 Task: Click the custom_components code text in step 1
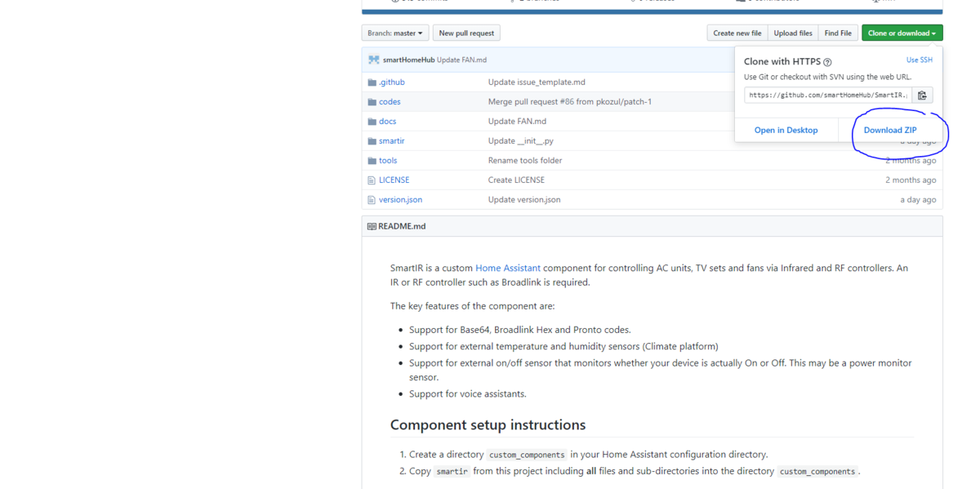tap(527, 455)
